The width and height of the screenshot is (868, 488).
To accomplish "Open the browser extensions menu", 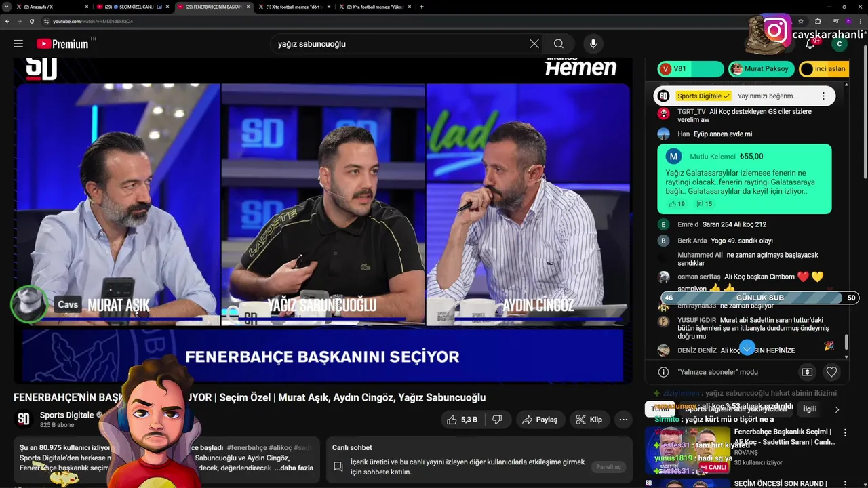I will pyautogui.click(x=818, y=21).
